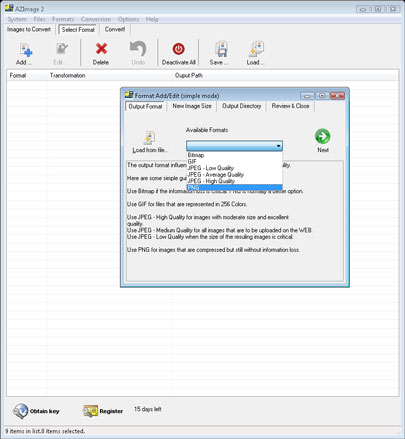Click the AZImage 2 title bar icon
Image resolution: width=405 pixels, height=439 pixels.
(x=9, y=8)
